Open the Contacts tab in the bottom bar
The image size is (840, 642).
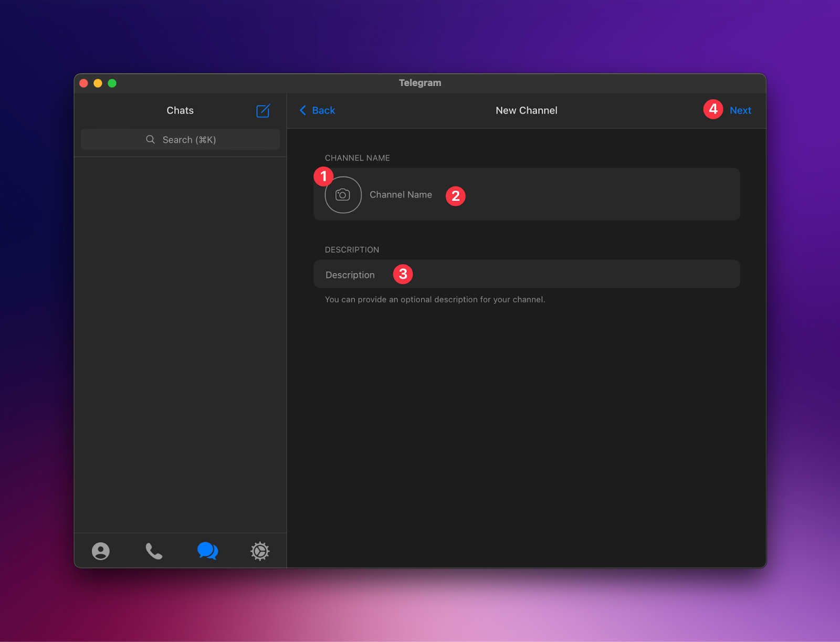click(101, 551)
